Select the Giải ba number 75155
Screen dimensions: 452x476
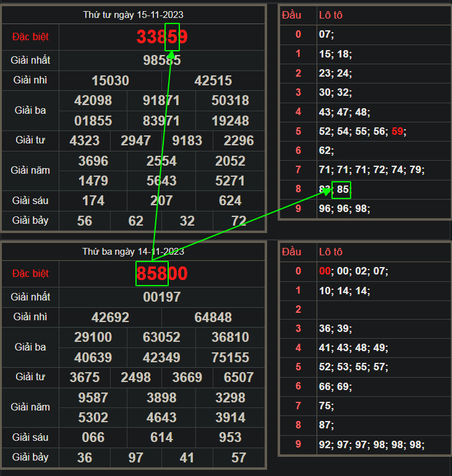click(x=230, y=358)
